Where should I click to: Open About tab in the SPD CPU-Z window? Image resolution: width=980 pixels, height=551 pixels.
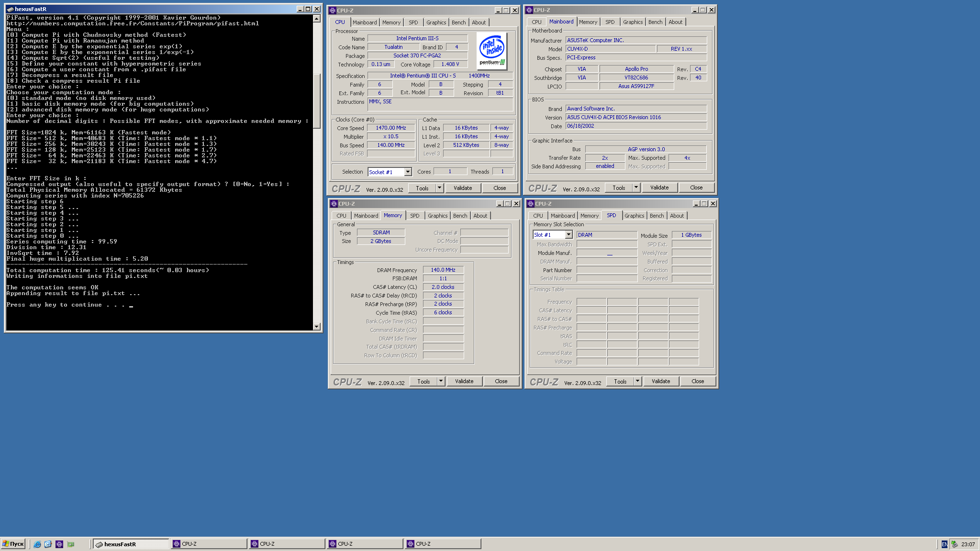pyautogui.click(x=677, y=216)
